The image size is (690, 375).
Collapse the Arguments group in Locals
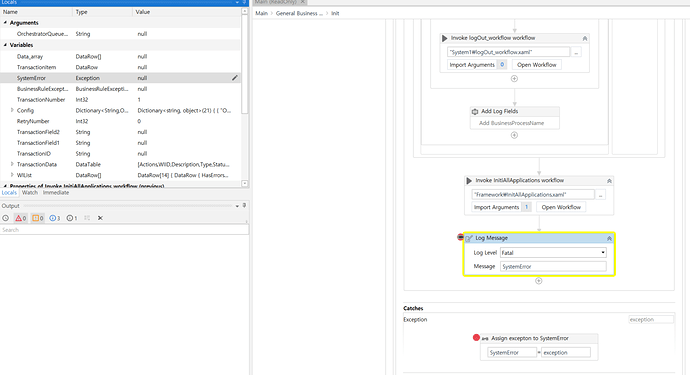5,22
